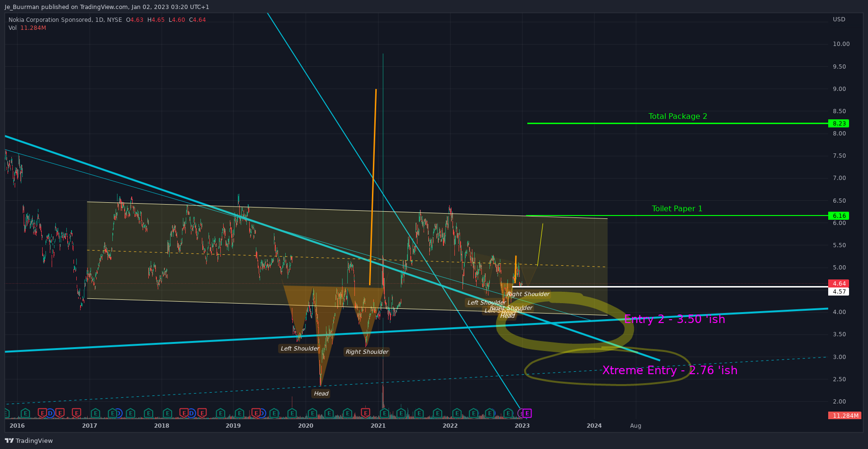Click the white 4.57 price label
Viewport: 868px width, 449px height.
[x=839, y=292]
